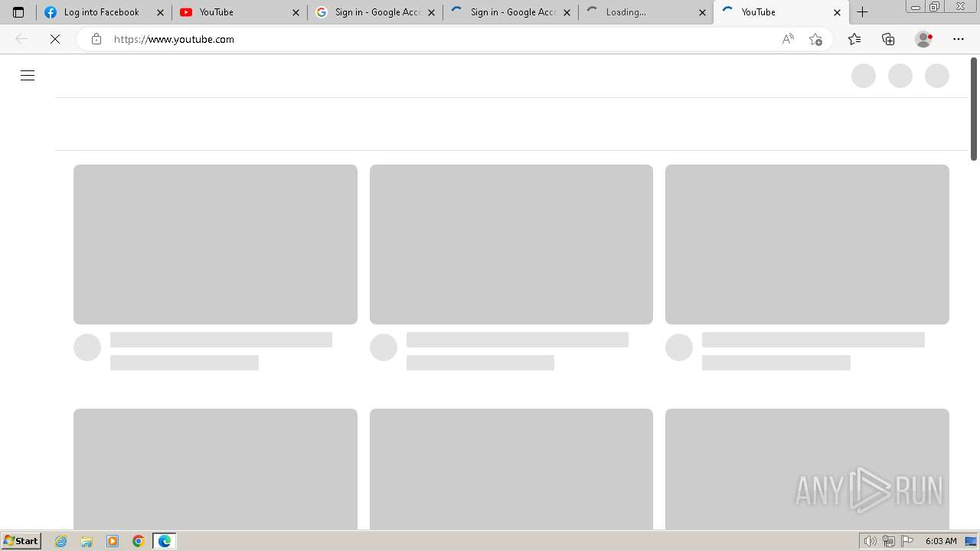
Task: Close the second Sign in Google tab
Action: (567, 12)
